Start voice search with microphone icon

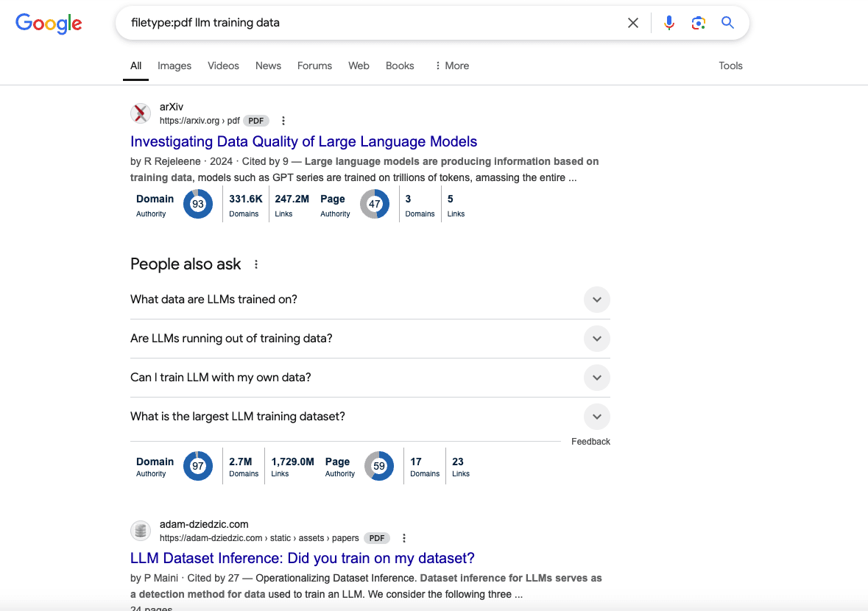pos(668,23)
